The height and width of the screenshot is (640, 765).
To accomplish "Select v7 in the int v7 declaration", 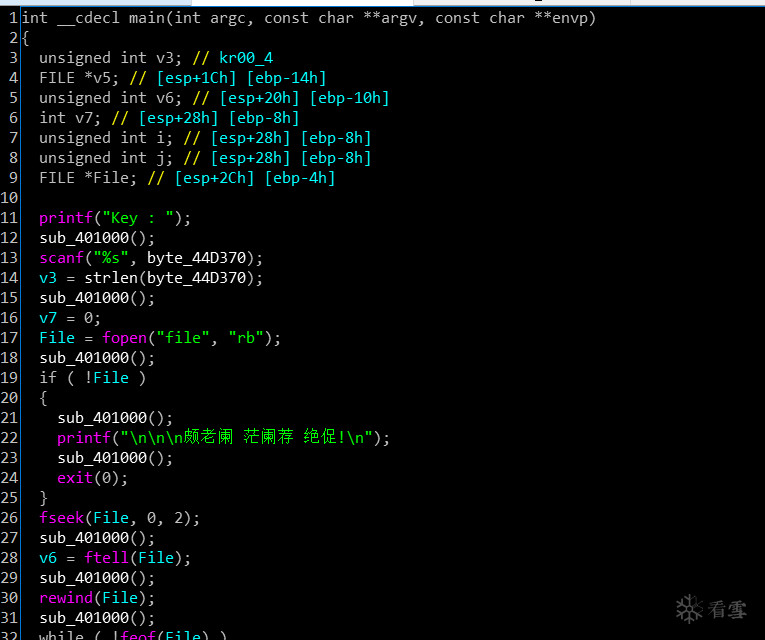I will pyautogui.click(x=84, y=118).
